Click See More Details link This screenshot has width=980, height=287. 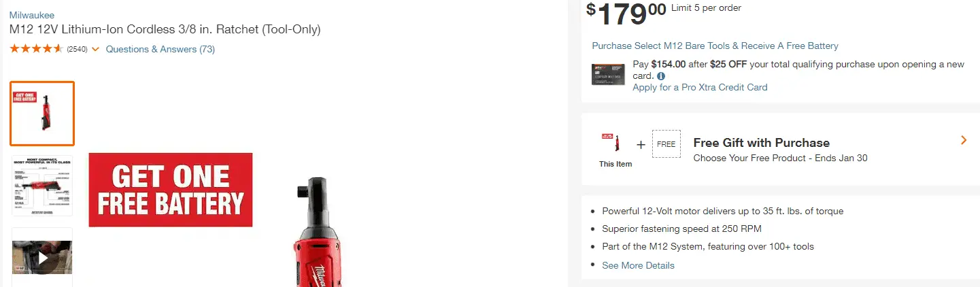[638, 265]
